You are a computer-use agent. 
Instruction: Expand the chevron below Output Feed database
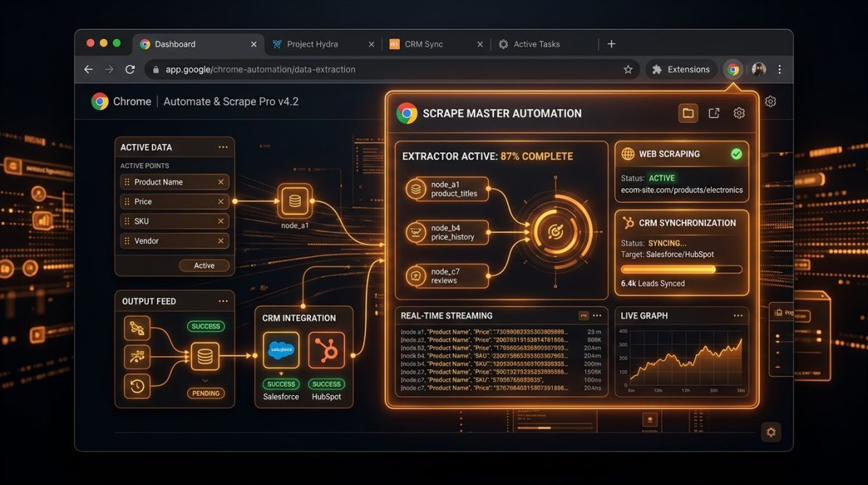205,379
